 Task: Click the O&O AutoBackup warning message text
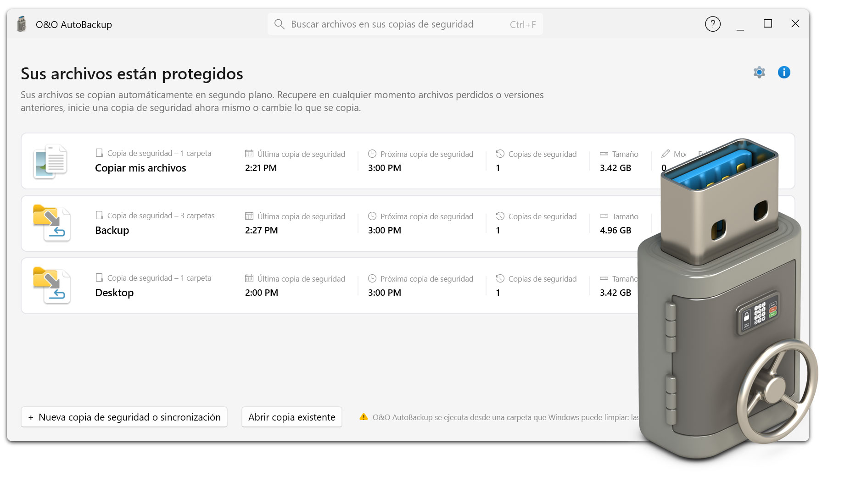[x=505, y=417]
